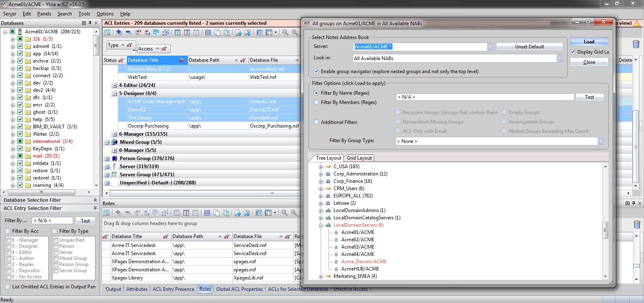The image size is (644, 303).
Task: Expand the 4-Editor (24/24) group
Action: point(115,86)
